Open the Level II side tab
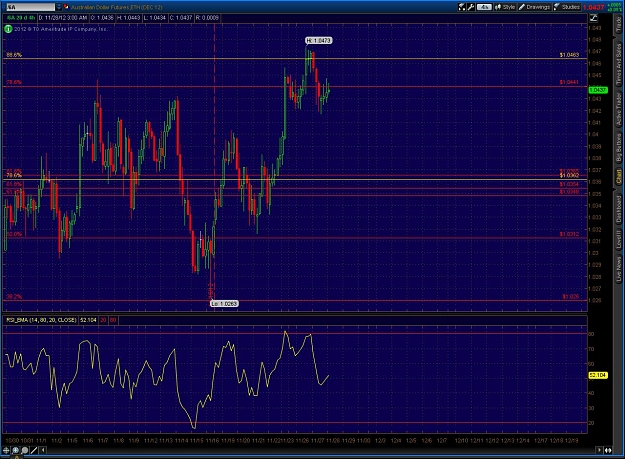 [x=618, y=239]
